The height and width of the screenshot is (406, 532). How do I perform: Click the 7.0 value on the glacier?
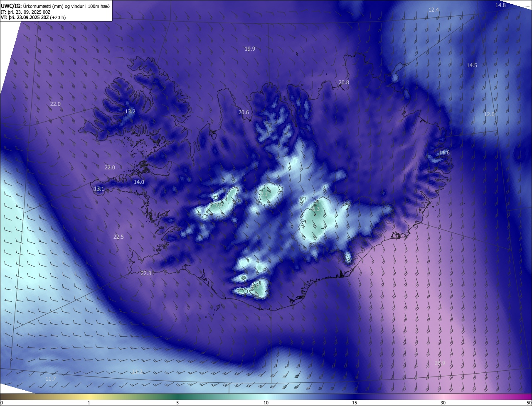(x=219, y=205)
